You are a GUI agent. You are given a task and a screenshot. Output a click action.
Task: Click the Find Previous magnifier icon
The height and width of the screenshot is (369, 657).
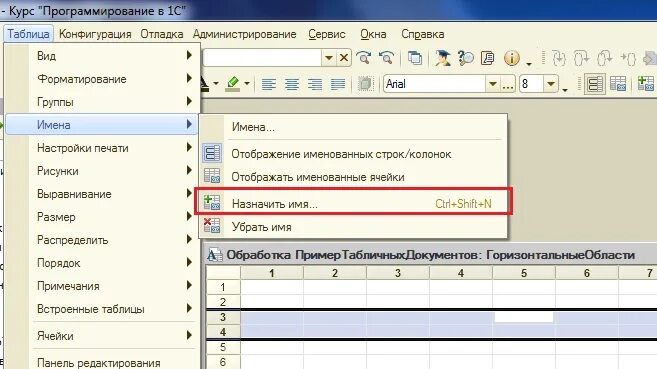pyautogui.click(x=386, y=58)
